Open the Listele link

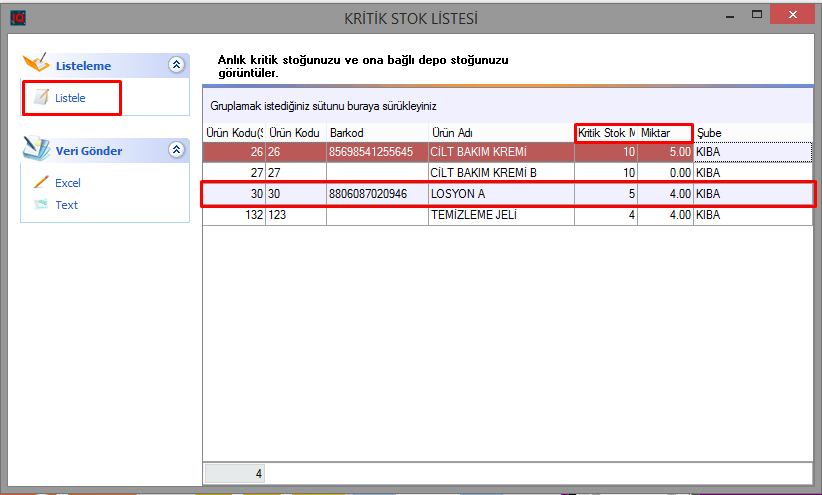70,98
